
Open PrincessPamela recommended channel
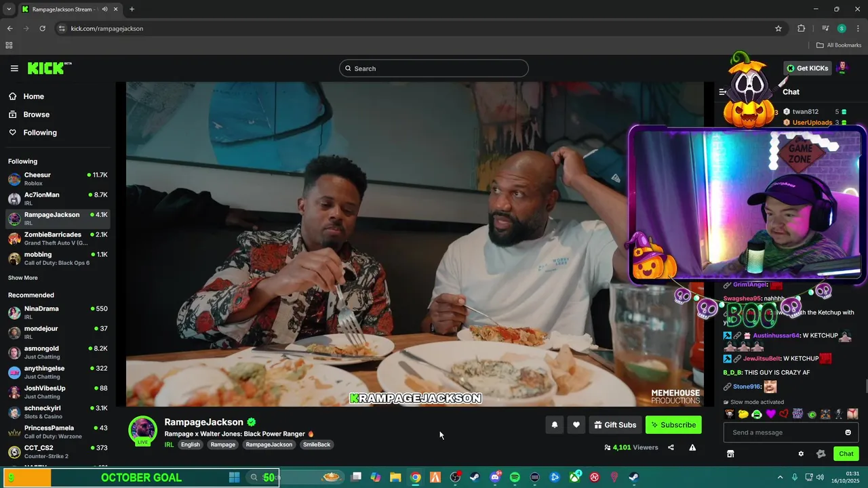pos(58,432)
